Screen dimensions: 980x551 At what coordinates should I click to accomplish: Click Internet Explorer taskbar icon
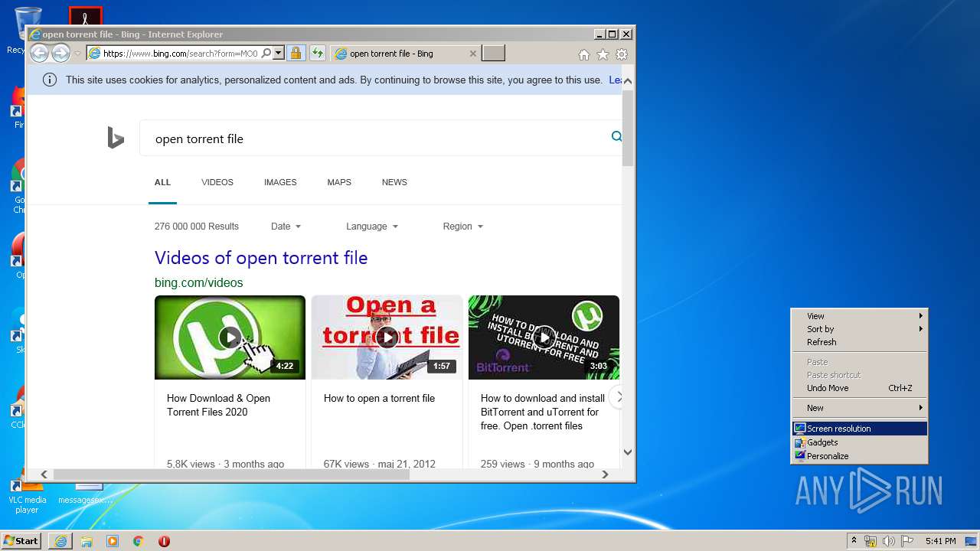[60, 541]
